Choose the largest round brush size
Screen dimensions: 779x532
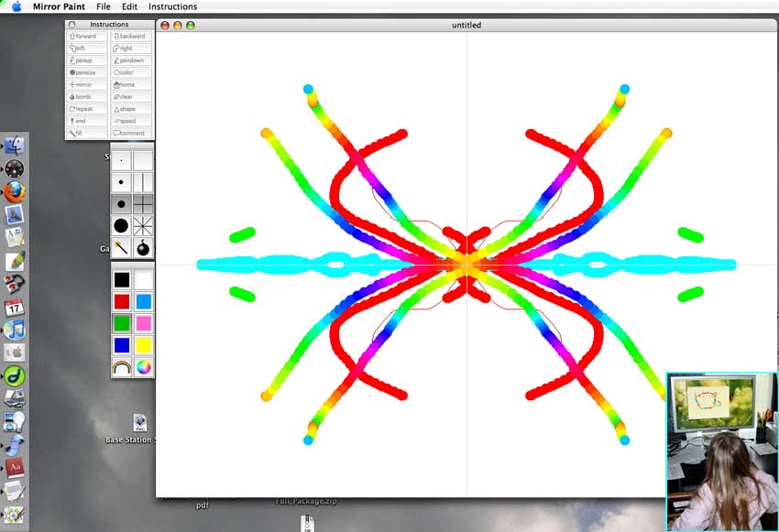tap(121, 225)
